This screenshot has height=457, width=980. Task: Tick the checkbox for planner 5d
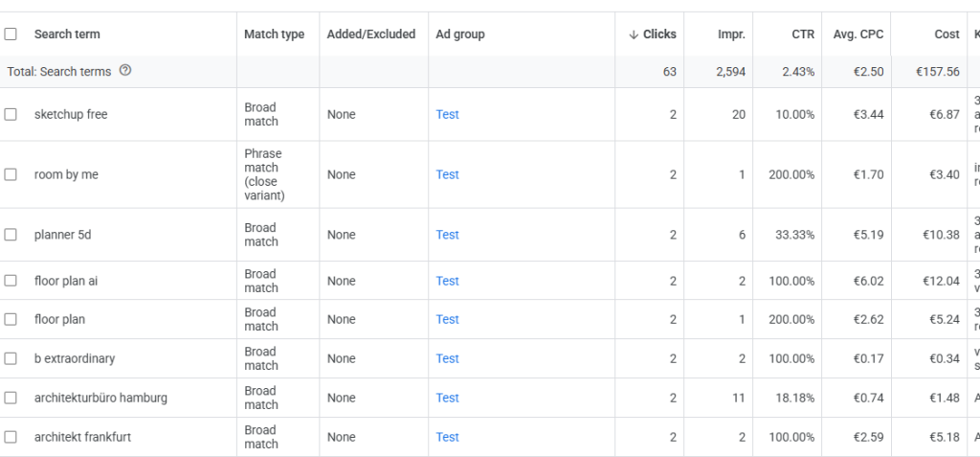click(x=11, y=235)
